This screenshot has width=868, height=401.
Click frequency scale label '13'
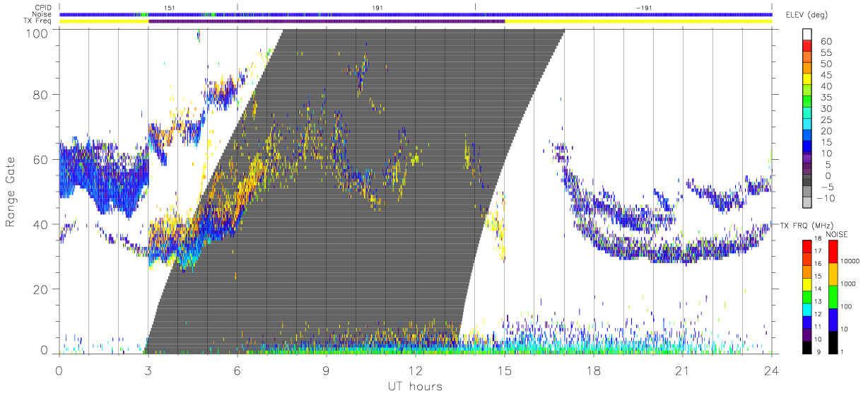[x=819, y=302]
